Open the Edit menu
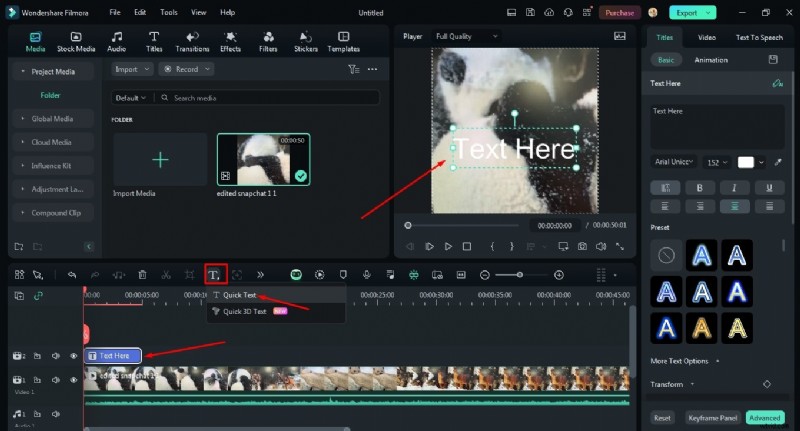Screen dimensions: 800x431 click(140, 12)
